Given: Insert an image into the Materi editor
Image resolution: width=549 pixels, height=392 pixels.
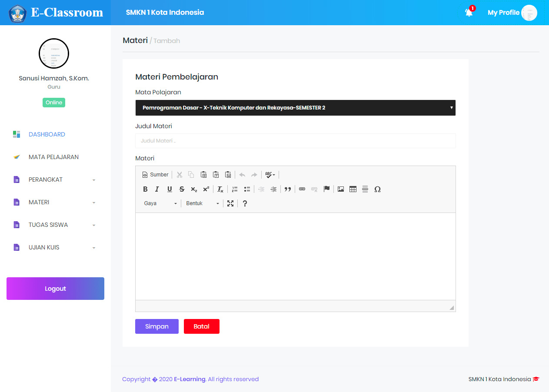Looking at the screenshot, I should [340, 189].
